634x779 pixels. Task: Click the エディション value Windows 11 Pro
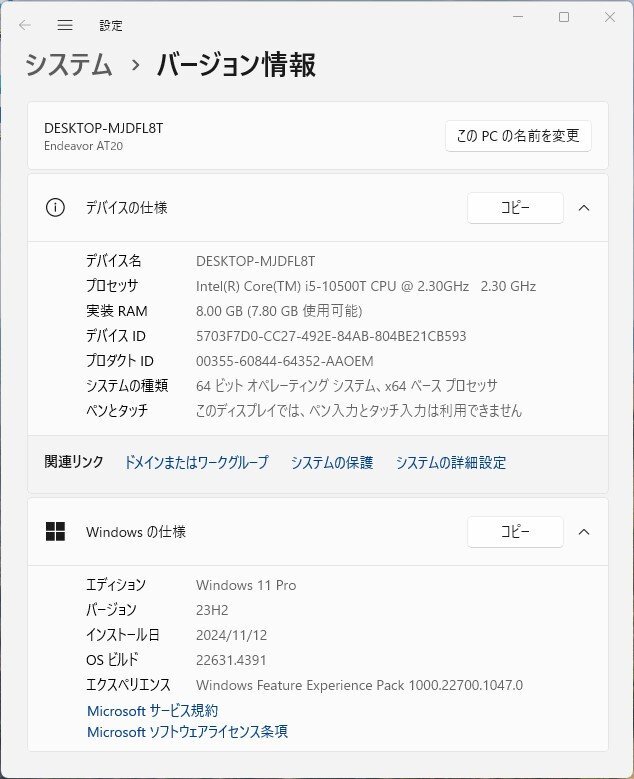(x=246, y=585)
